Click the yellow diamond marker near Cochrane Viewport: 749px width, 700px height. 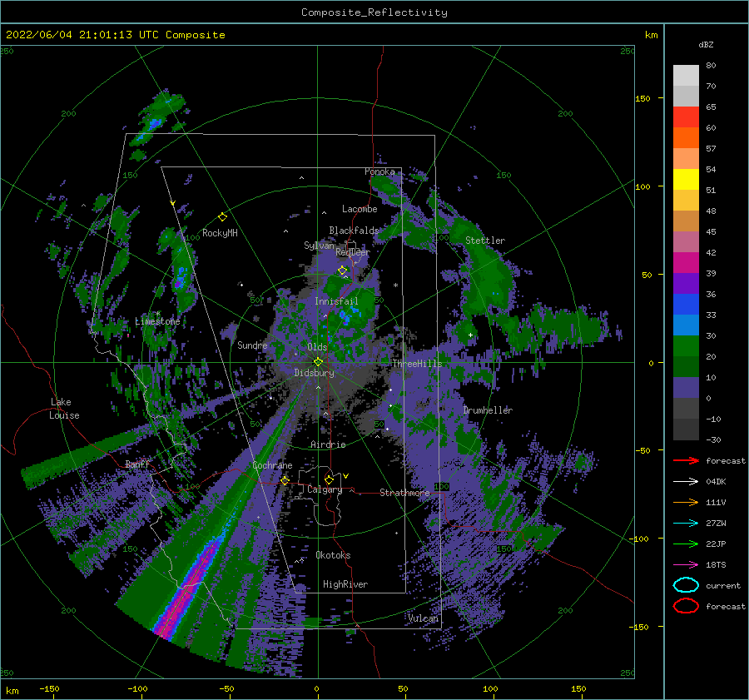click(x=285, y=480)
